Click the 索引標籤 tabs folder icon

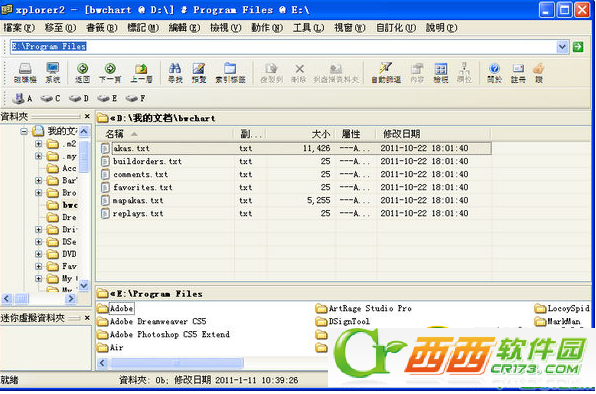230,72
